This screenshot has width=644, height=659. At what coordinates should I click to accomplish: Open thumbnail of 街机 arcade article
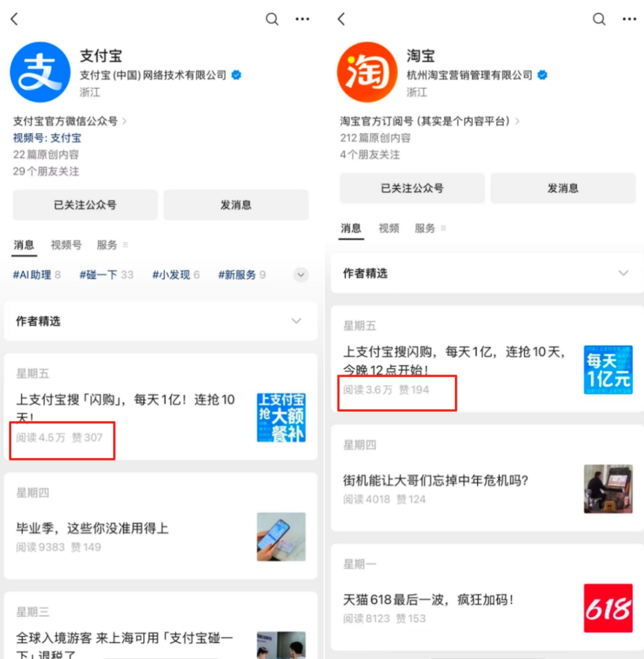[x=608, y=489]
